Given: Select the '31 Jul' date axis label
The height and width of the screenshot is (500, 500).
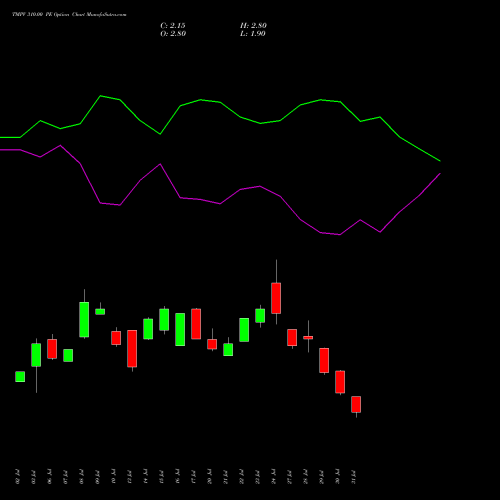Looking at the screenshot, I should point(354,477).
